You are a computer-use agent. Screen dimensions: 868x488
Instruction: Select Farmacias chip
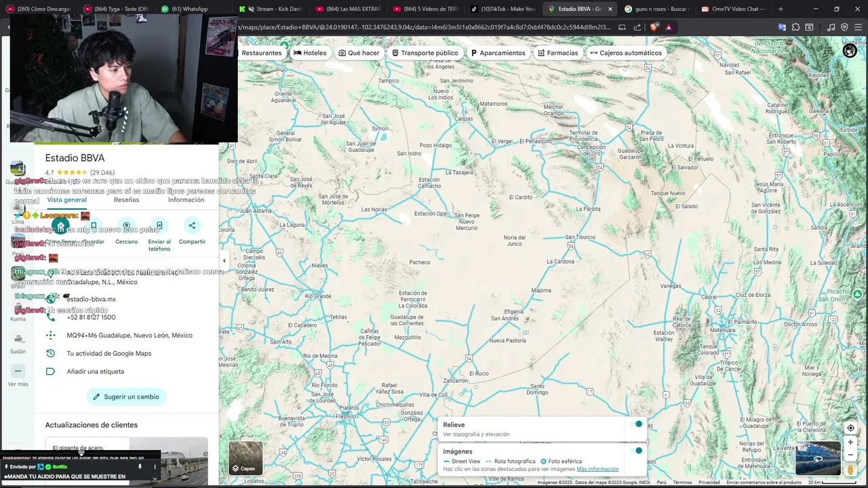tap(557, 53)
